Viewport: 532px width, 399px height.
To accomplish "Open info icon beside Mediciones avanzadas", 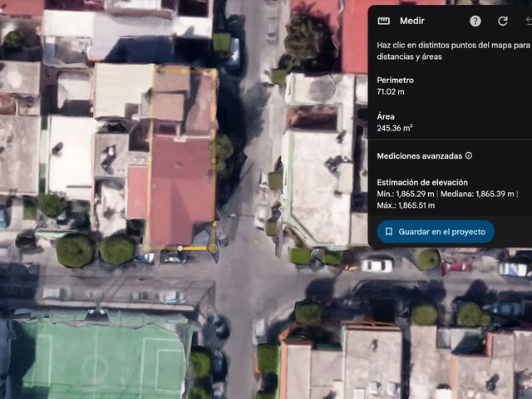I will click(x=469, y=155).
